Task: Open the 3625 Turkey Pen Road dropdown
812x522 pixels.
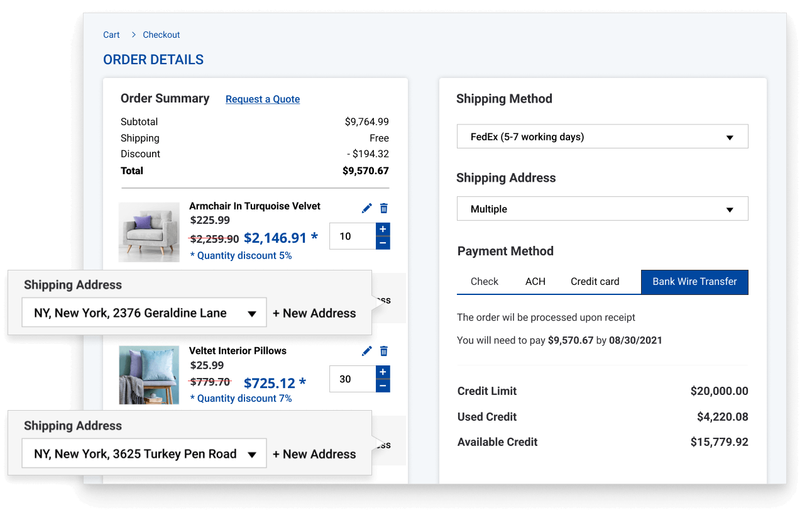Action: pyautogui.click(x=144, y=454)
